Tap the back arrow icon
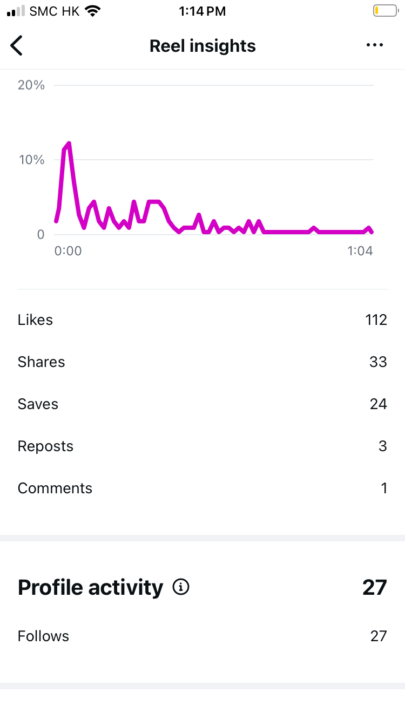 coord(17,45)
